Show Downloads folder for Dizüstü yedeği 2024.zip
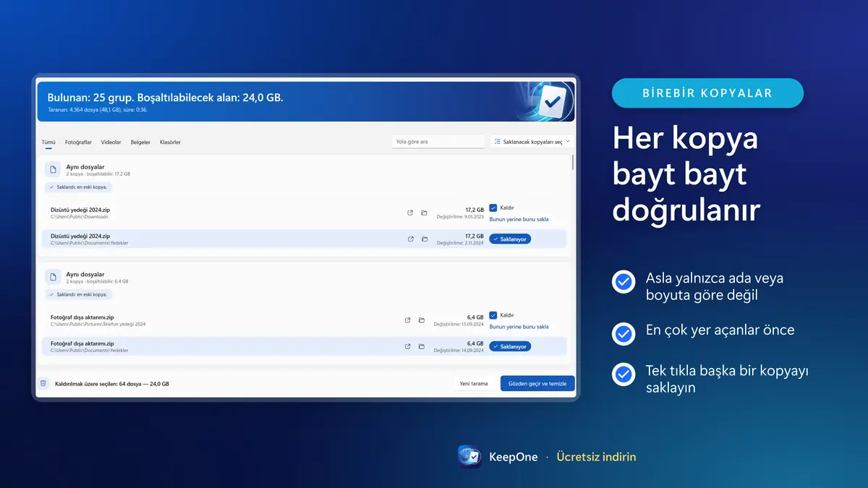The image size is (868, 488). click(424, 213)
